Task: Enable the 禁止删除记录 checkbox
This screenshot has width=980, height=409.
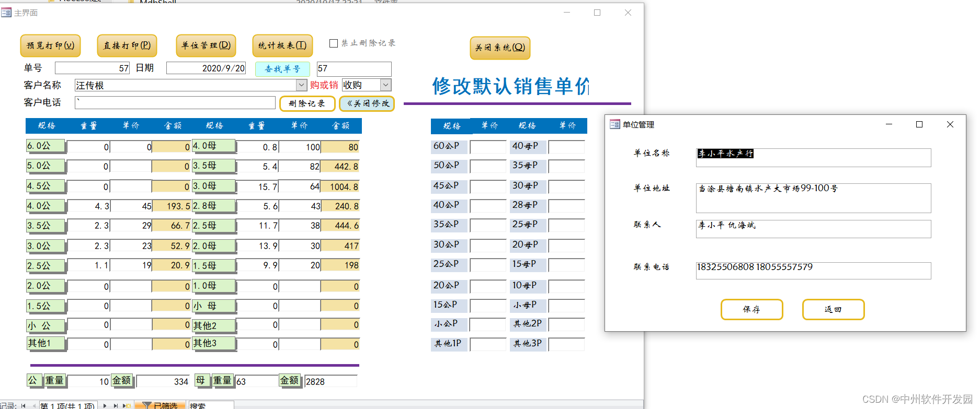Action: click(334, 43)
